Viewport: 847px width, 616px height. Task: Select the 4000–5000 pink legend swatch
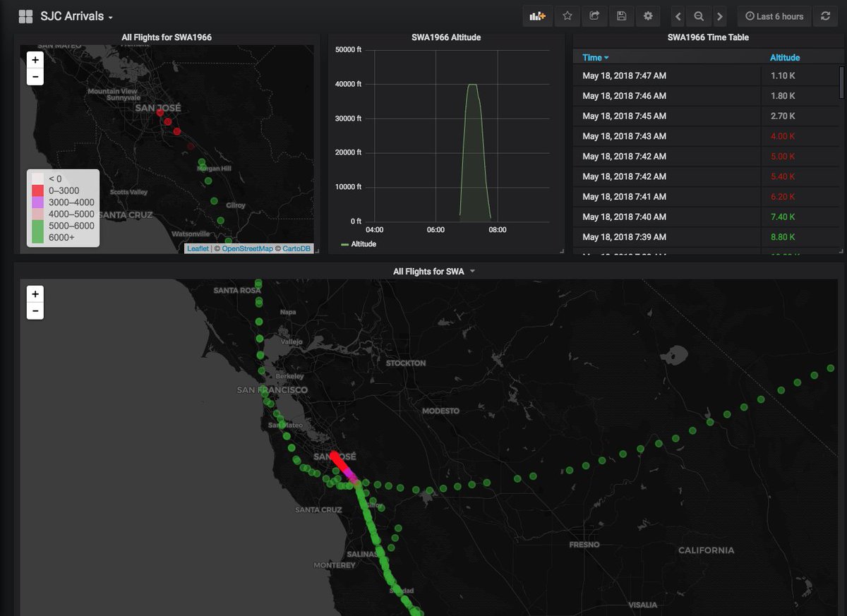38,215
